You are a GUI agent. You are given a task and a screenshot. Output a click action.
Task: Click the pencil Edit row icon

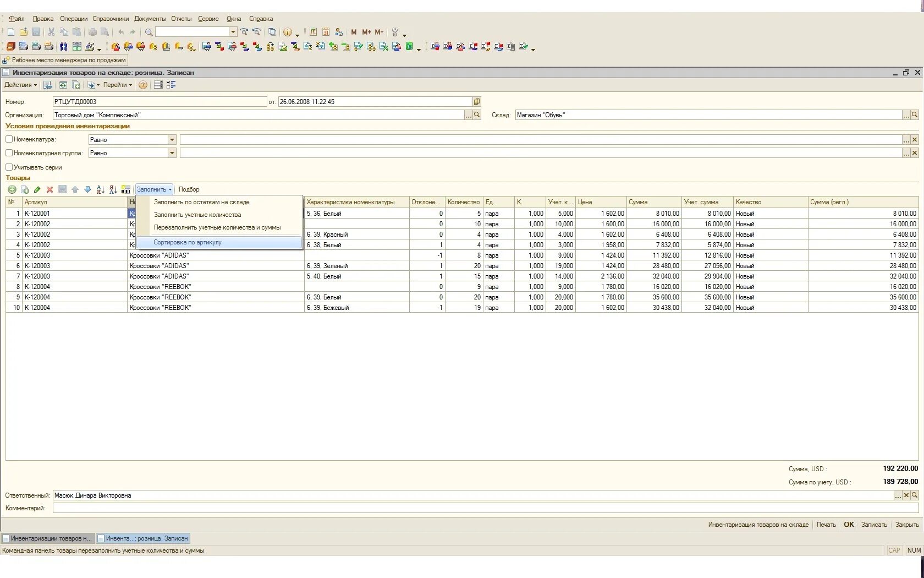[x=37, y=189]
